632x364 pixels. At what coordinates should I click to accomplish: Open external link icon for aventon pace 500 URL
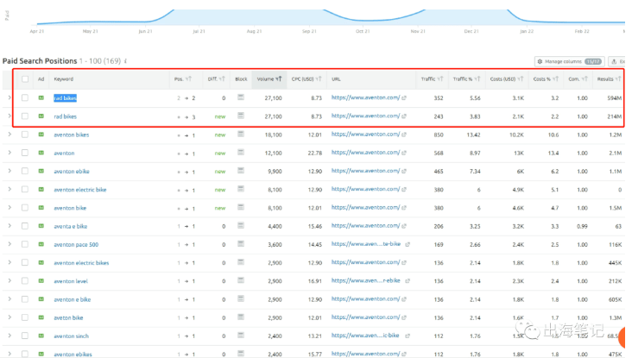pos(408,244)
